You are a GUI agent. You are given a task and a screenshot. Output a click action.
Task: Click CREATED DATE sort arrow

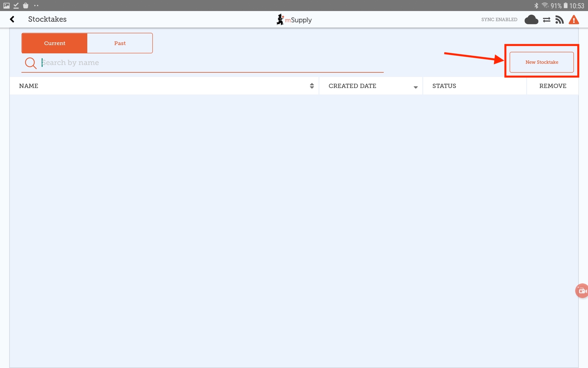(x=416, y=87)
